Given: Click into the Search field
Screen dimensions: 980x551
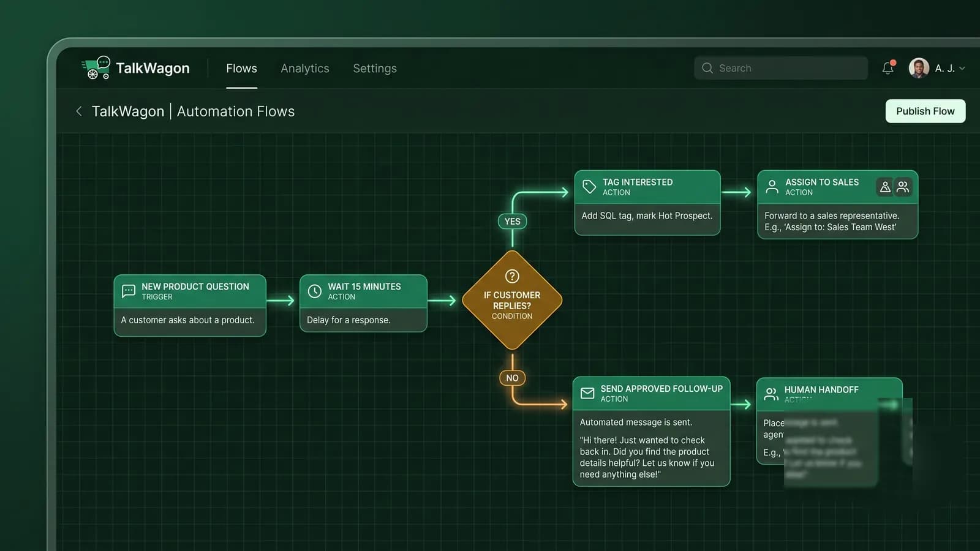Looking at the screenshot, I should pyautogui.click(x=781, y=68).
